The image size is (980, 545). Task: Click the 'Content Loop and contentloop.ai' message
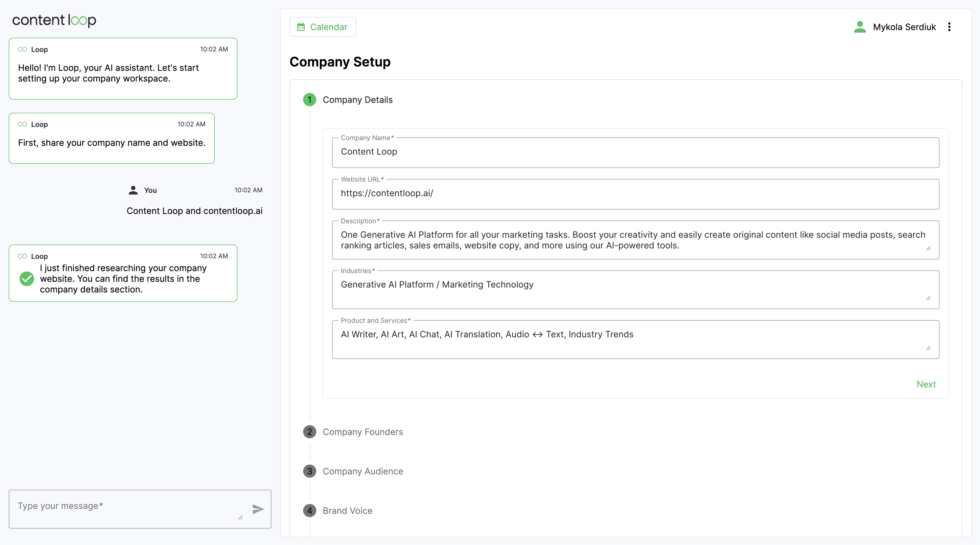click(195, 211)
